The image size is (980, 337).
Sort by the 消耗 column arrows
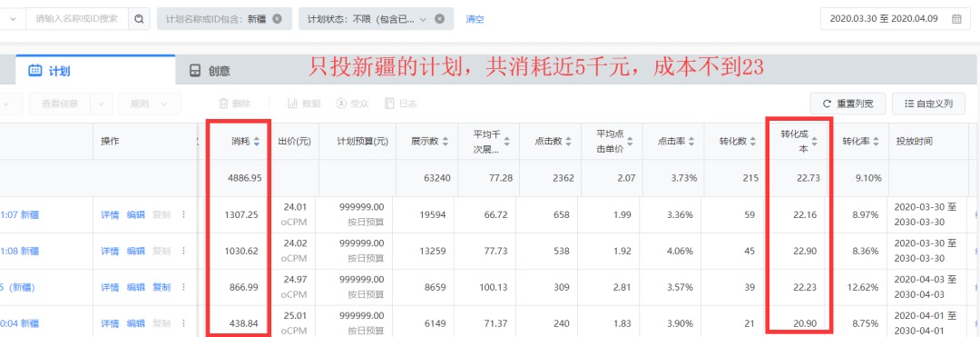coord(256,142)
